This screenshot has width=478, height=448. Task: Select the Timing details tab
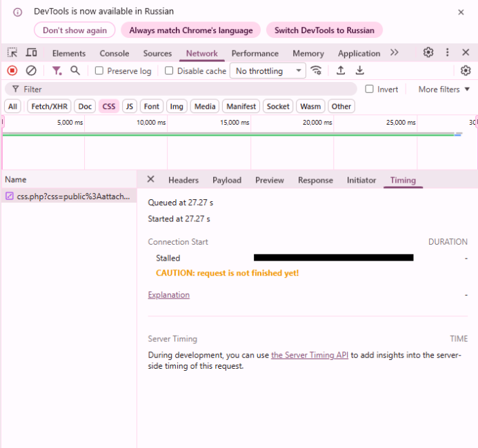(403, 180)
